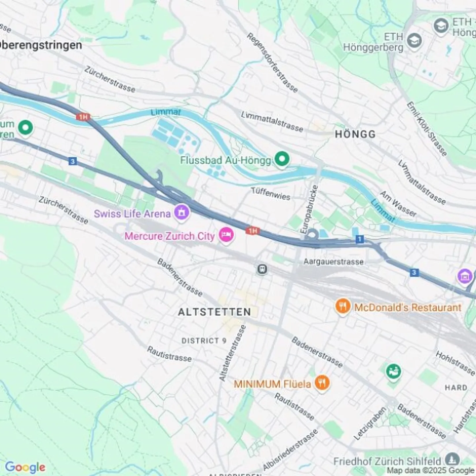Click the purple museum marker at right edge
The image size is (476, 476).
point(465,276)
